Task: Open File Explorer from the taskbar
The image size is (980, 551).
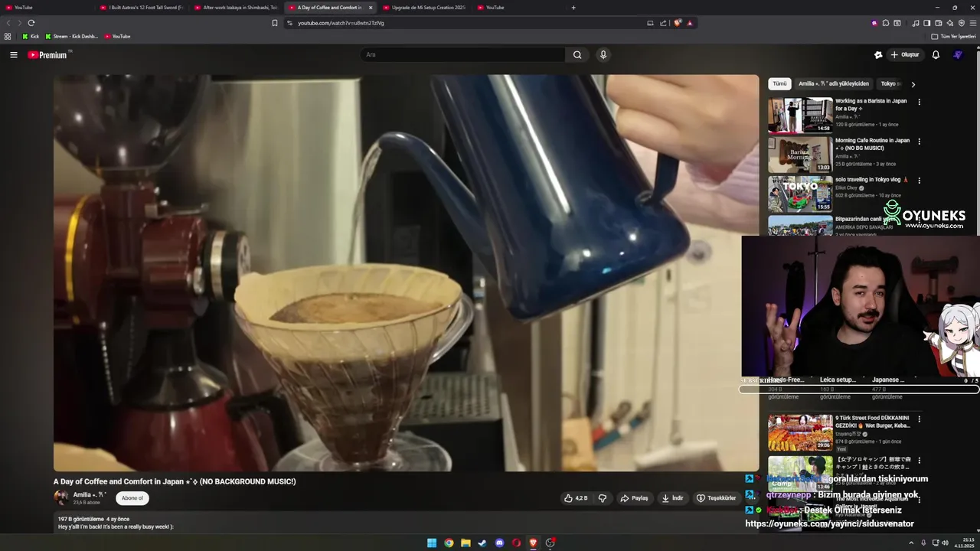Action: pyautogui.click(x=465, y=543)
